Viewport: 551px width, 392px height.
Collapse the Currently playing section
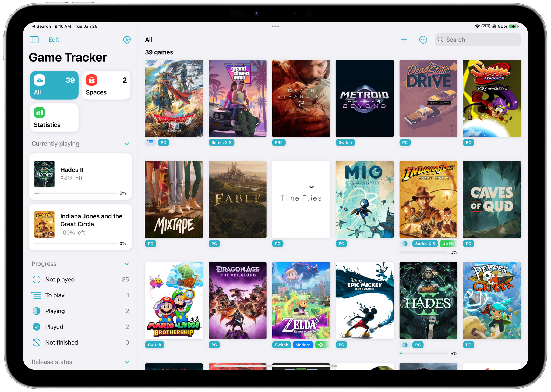coord(127,144)
